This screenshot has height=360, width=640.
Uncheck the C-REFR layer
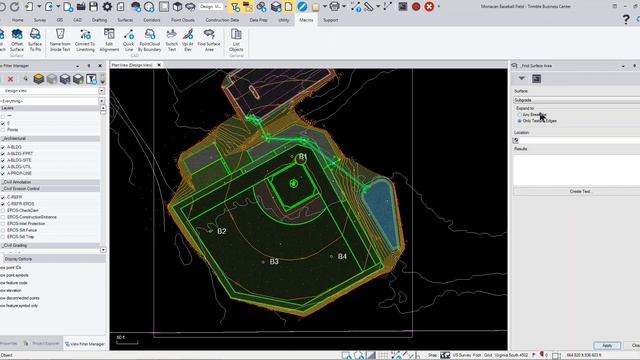(x=3, y=197)
